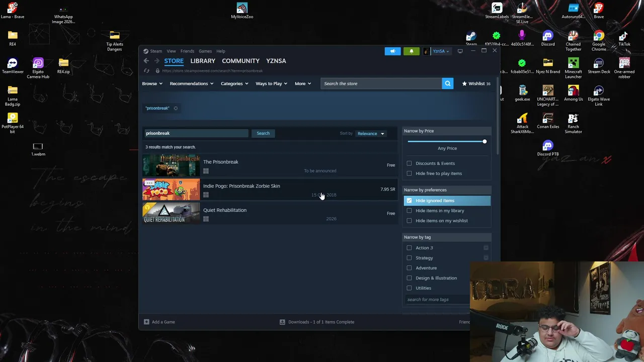Viewport: 644px width, 362px height.
Task: Click the Search the store field
Action: pyautogui.click(x=381, y=83)
